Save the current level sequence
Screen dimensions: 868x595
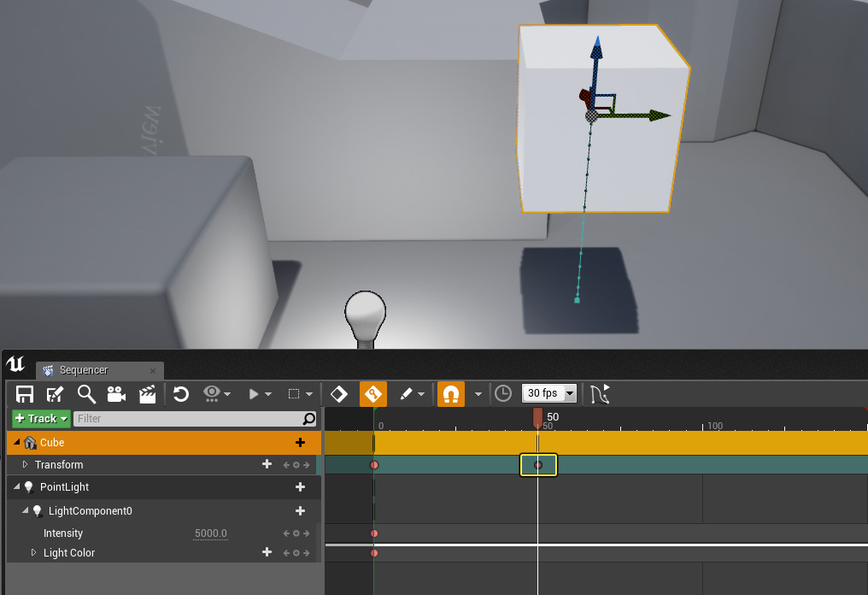point(24,393)
